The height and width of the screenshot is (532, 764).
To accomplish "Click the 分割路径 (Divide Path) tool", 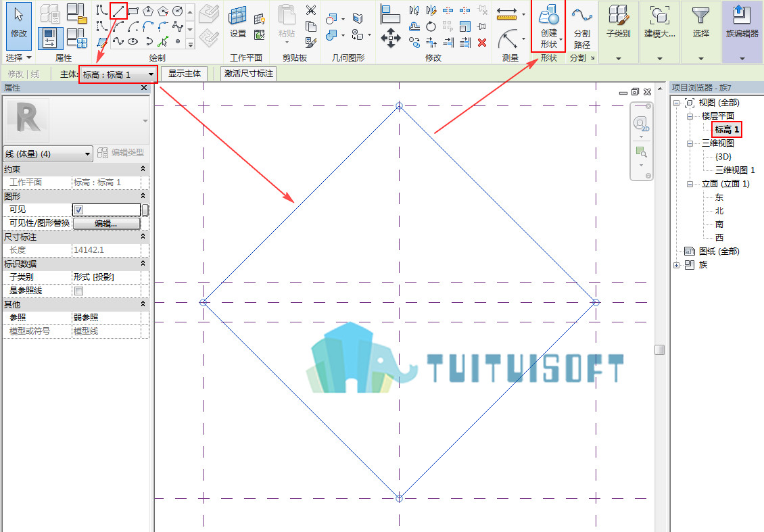I will pos(581,27).
